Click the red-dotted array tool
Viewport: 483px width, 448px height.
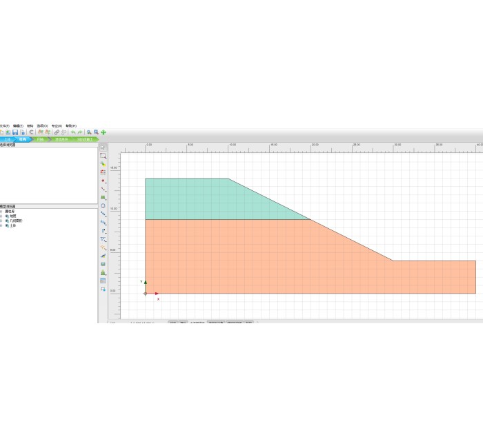pyautogui.click(x=103, y=172)
